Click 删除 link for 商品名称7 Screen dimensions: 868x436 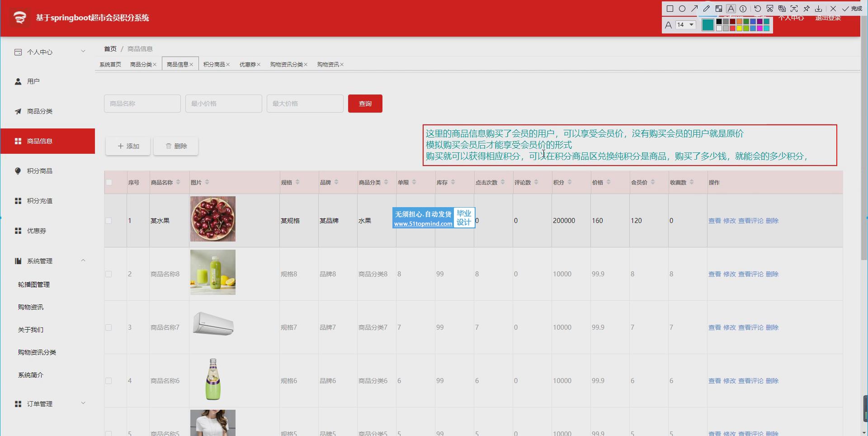coord(772,327)
